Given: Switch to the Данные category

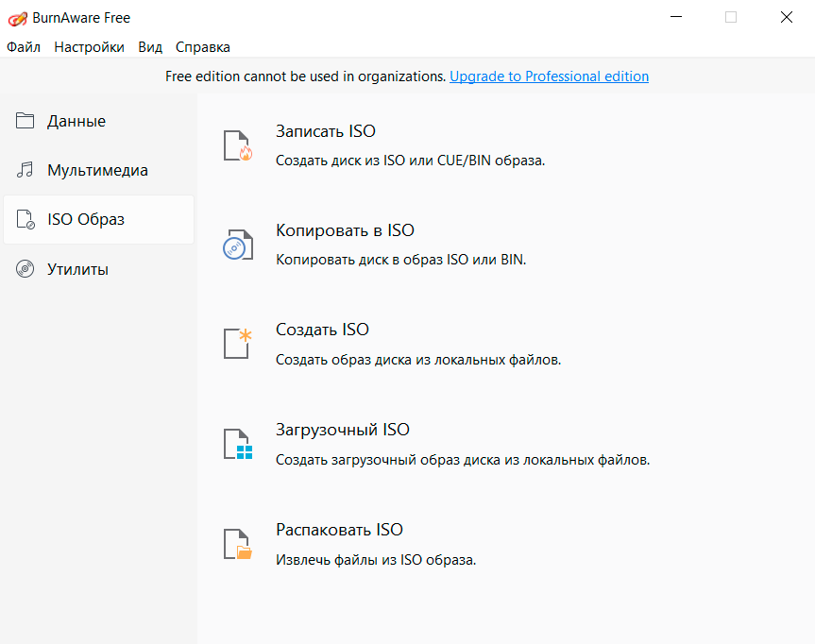Looking at the screenshot, I should click(76, 121).
